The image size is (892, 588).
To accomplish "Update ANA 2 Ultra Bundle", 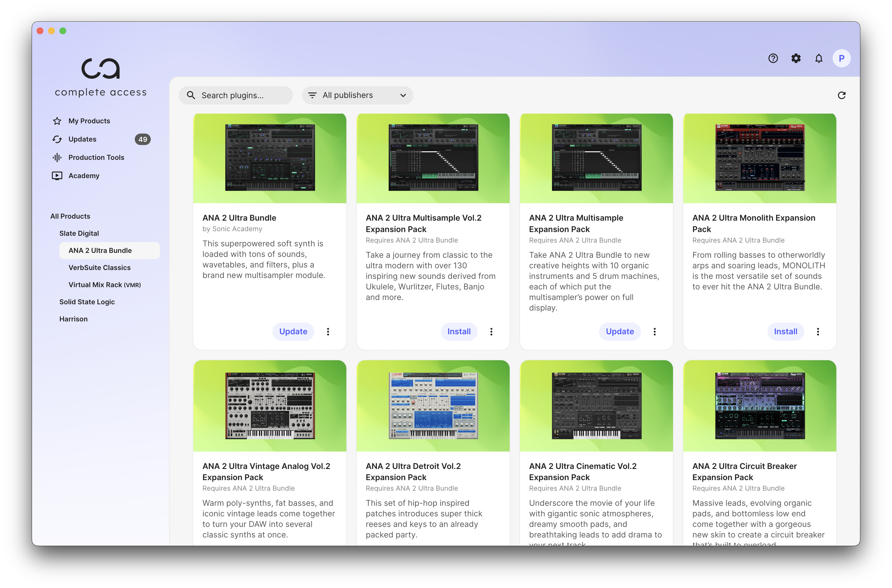I will tap(293, 331).
